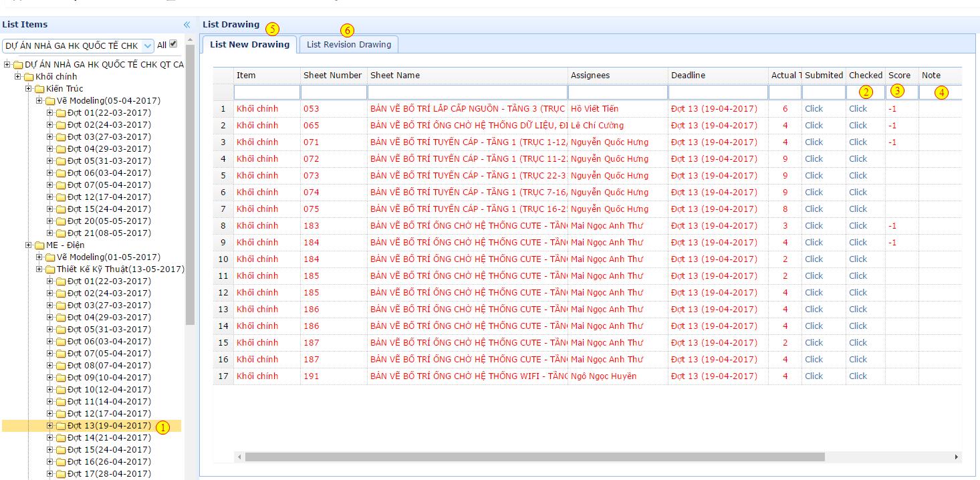Click Checked link for sheet 065

point(858,126)
